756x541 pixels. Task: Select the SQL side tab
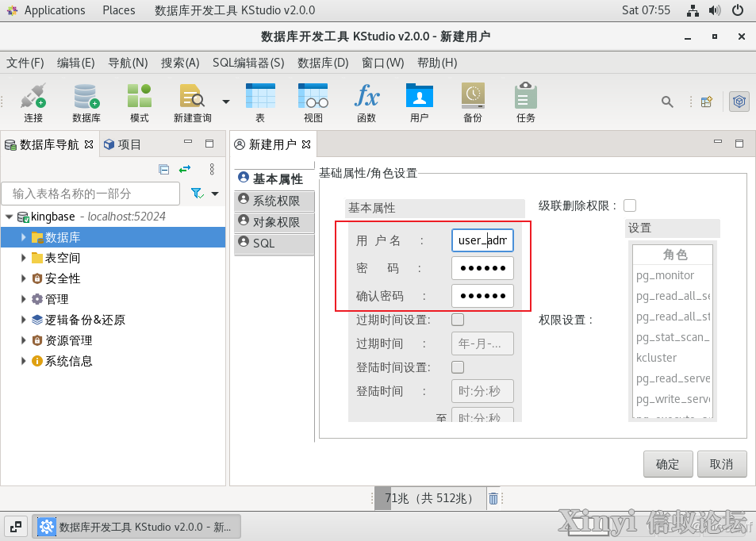[274, 244]
